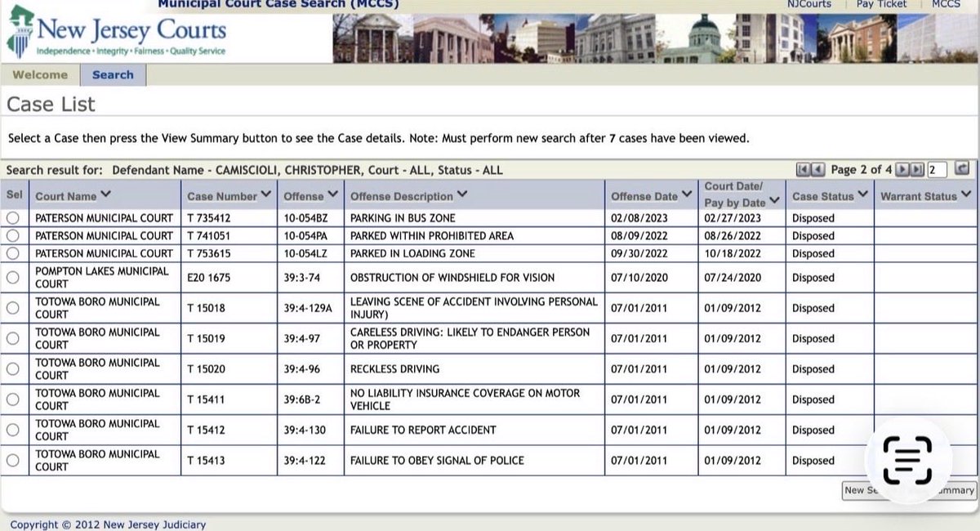Click the offense code 10-054PA

coord(307,235)
